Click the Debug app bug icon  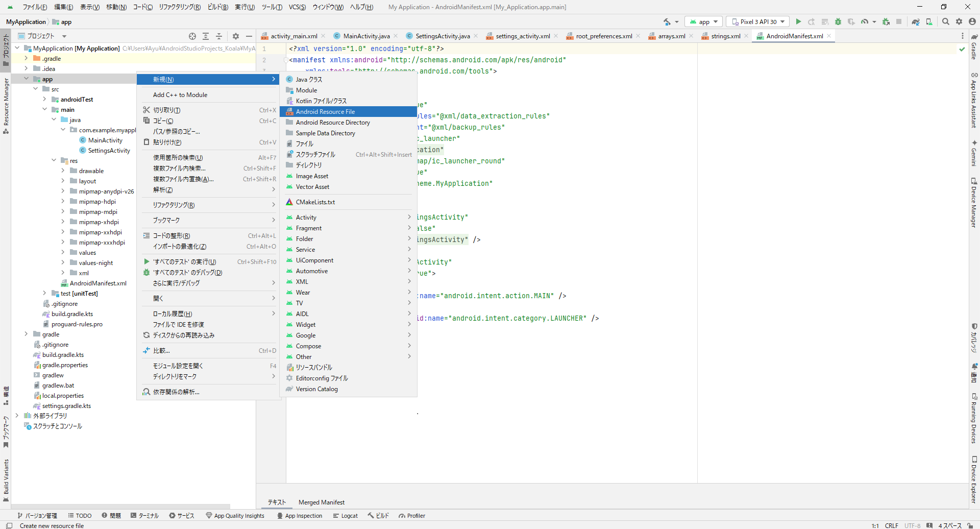838,21
